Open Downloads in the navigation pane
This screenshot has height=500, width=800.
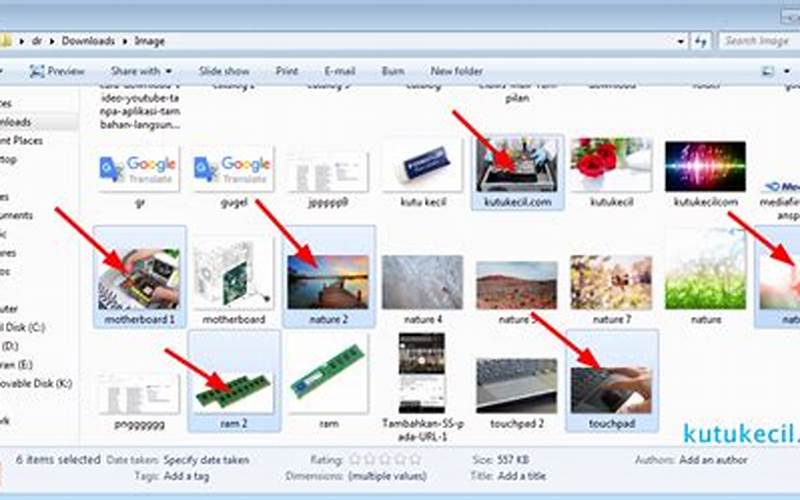coord(15,122)
